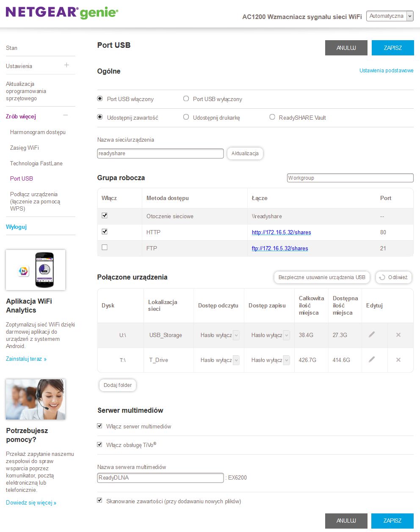Click edit pencil icon for USB_Storage
Image resolution: width=420 pixels, height=532 pixels.
[372, 335]
